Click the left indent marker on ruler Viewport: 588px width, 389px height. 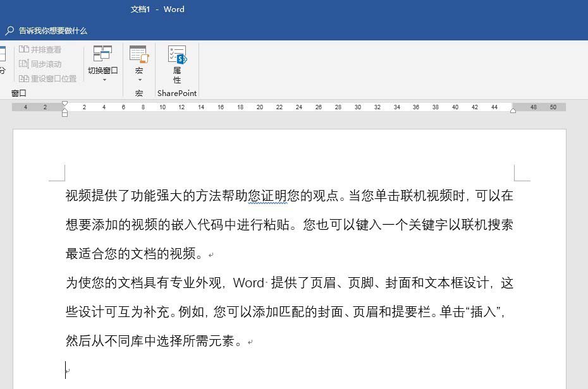pyautogui.click(x=65, y=113)
